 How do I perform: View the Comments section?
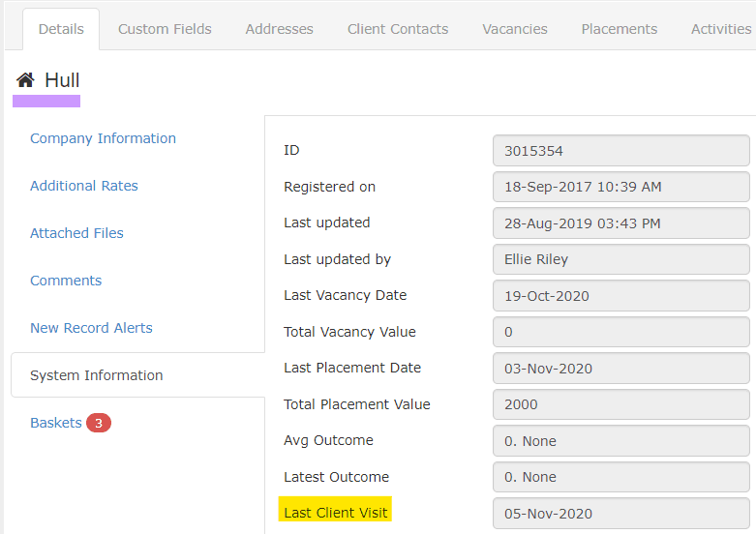click(x=66, y=281)
